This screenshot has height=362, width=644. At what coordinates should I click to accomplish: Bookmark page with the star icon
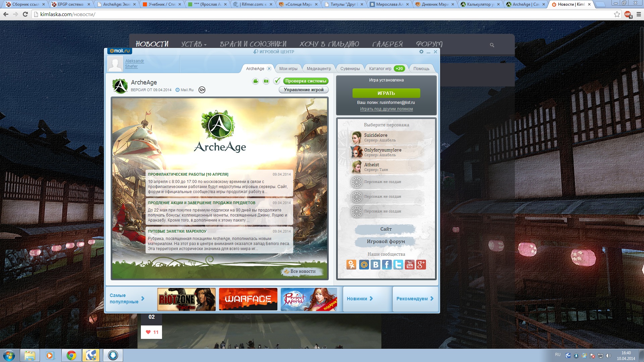coord(617,14)
